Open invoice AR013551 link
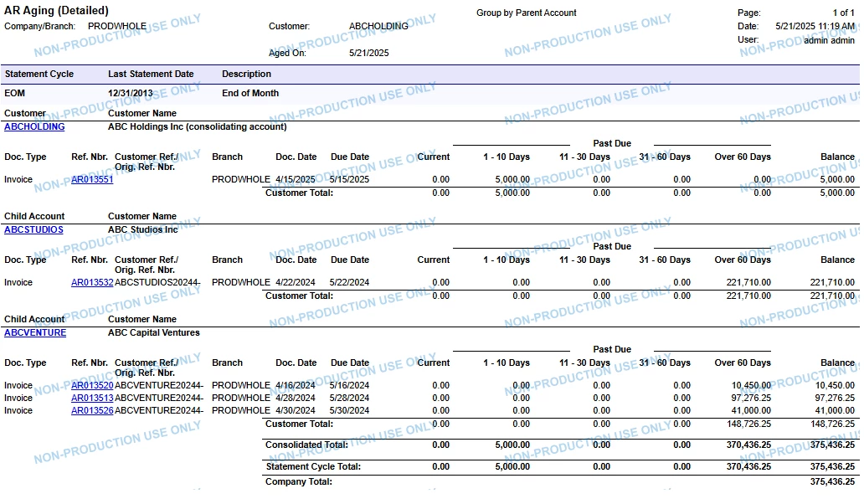Screen dimensions: 864x504 [x=92, y=179]
